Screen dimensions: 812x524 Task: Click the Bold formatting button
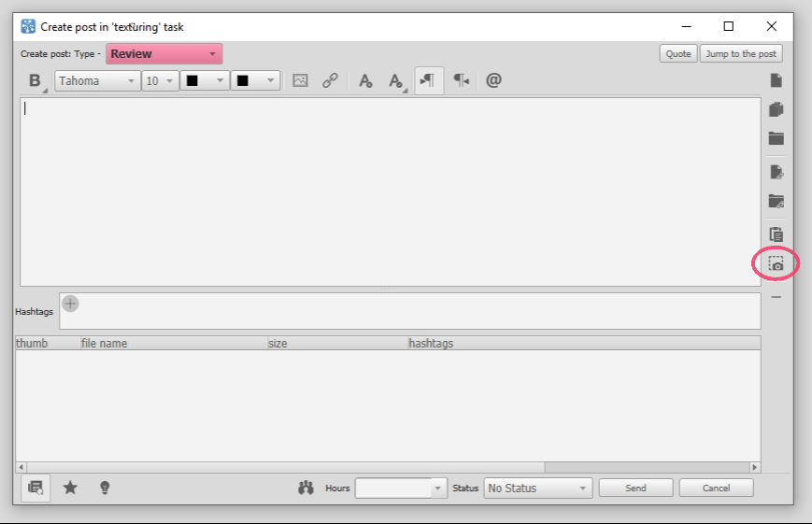pyautogui.click(x=35, y=80)
